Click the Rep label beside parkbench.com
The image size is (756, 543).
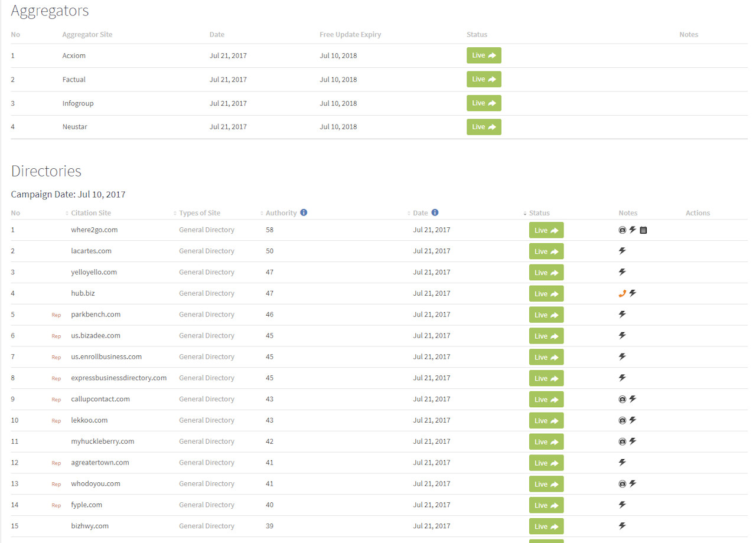coord(56,315)
